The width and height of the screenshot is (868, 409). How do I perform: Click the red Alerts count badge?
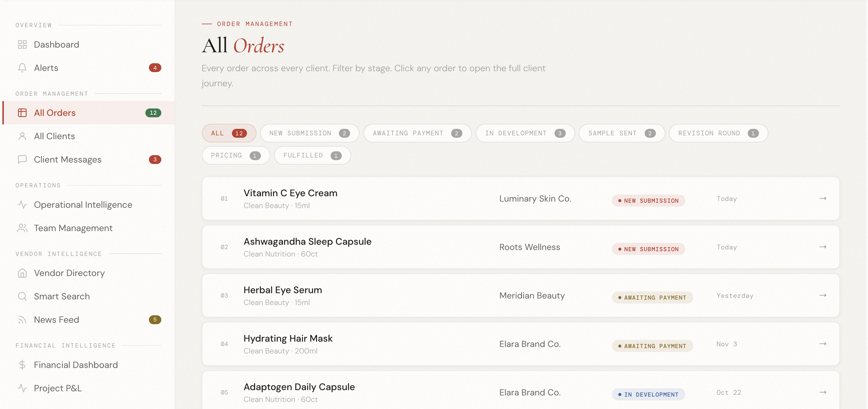(x=155, y=68)
